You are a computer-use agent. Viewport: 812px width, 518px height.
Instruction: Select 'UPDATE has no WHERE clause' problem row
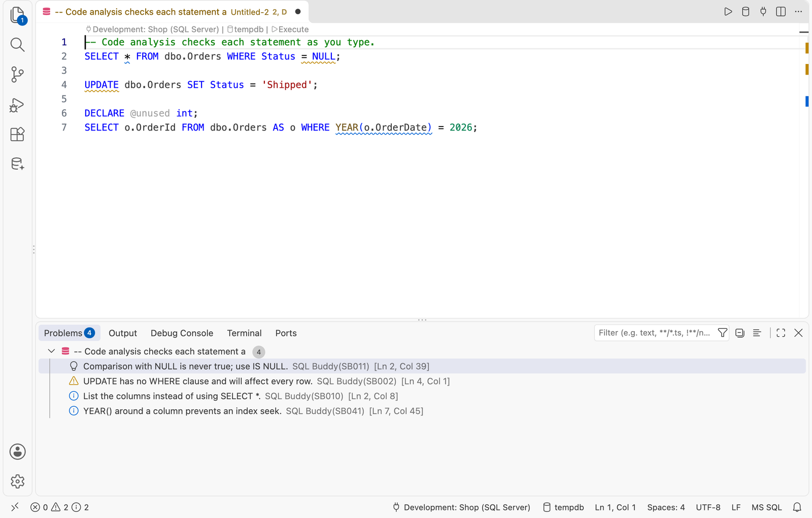tap(422, 381)
